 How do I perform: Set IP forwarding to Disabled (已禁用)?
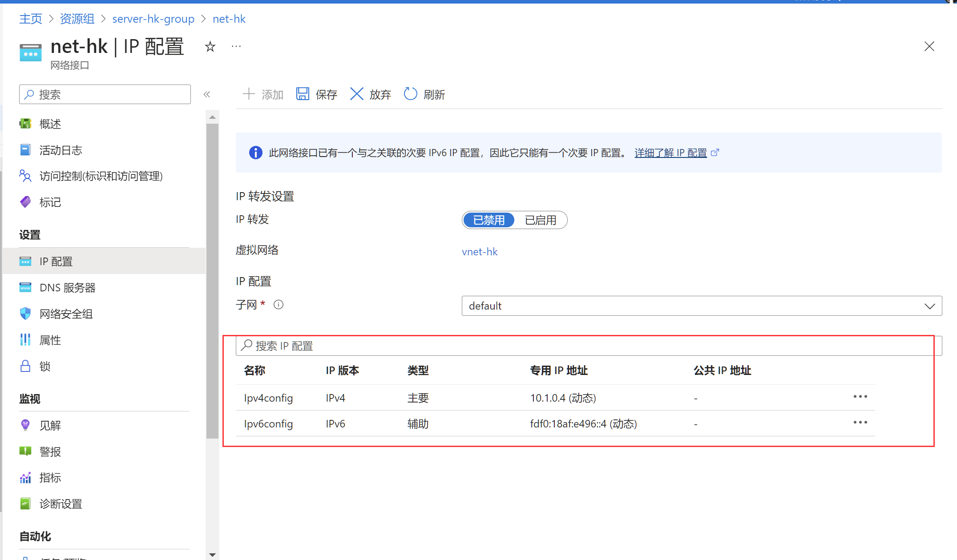click(x=489, y=220)
